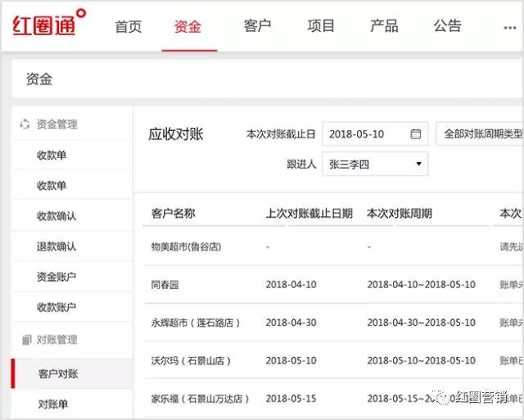
Task: Open the calendar icon in date field
Action: 415,134
